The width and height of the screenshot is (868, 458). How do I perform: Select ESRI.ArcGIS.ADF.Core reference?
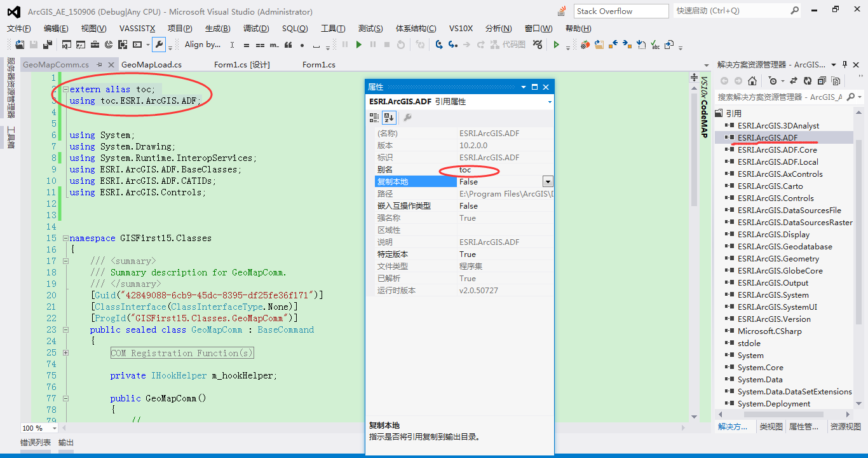[777, 150]
